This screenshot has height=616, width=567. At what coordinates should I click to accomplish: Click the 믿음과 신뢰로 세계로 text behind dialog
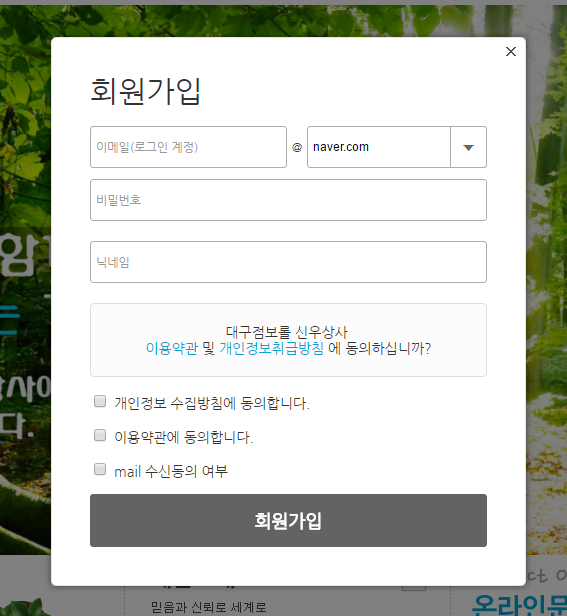[x=209, y=607]
